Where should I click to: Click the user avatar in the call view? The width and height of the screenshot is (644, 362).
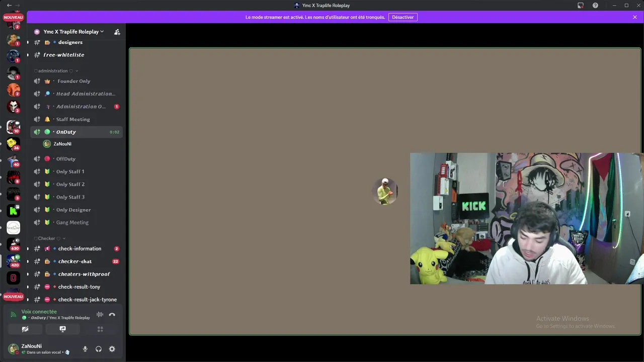click(385, 191)
